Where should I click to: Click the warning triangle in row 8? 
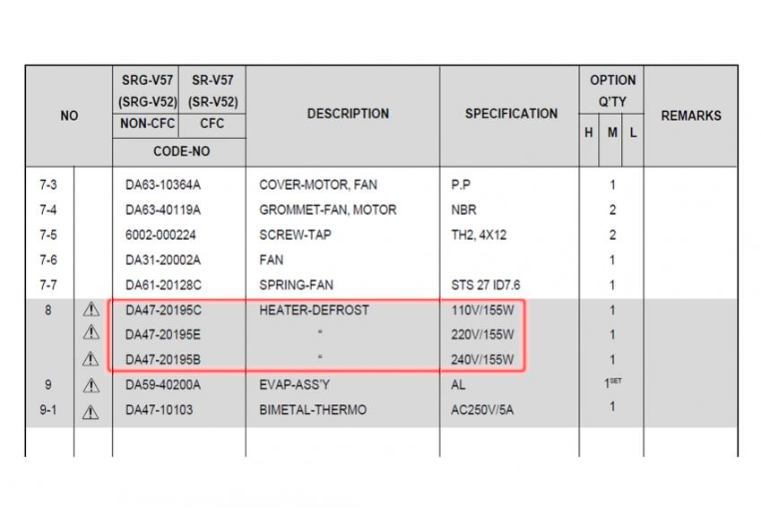[x=91, y=310]
